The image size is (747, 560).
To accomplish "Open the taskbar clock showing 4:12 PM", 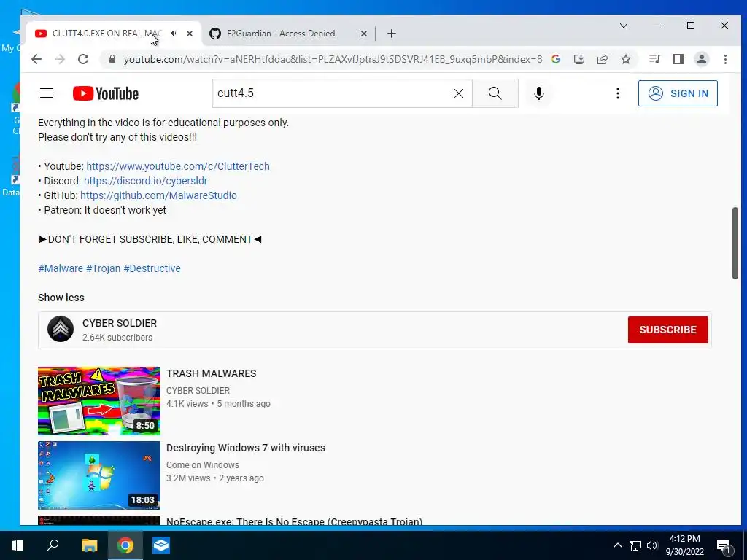I will [684, 545].
